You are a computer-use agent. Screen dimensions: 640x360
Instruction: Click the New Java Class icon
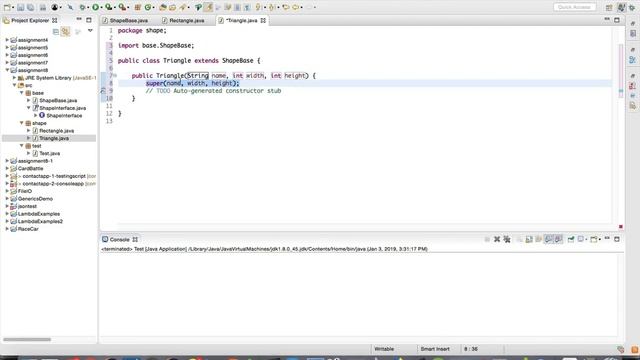click(148, 7)
